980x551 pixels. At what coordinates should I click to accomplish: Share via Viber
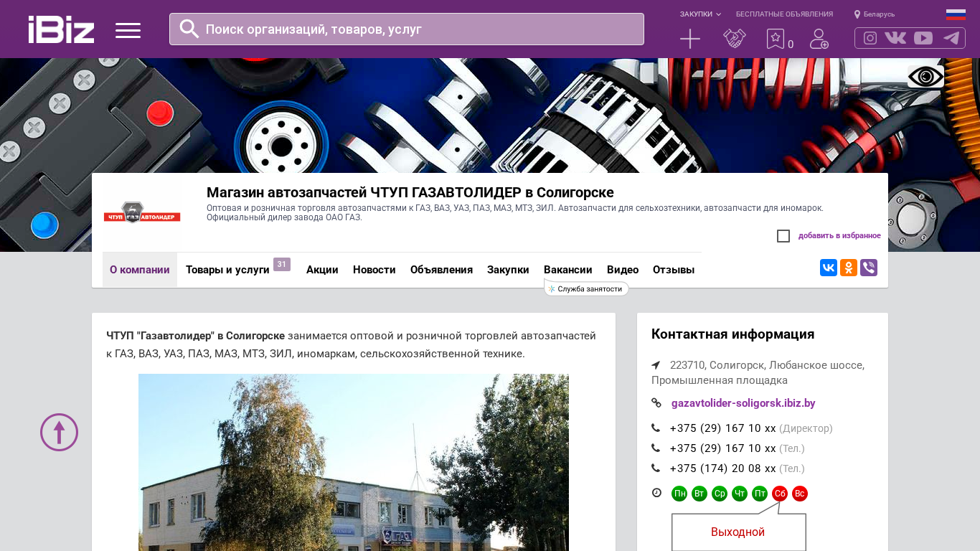click(869, 268)
